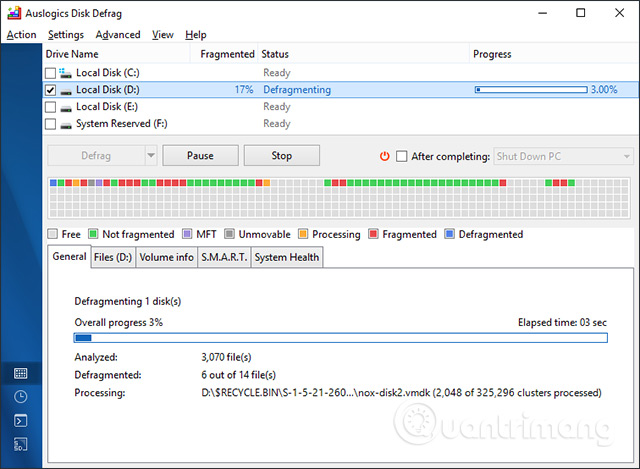Screen dimensions: 640x469
Task: Click the Overall progress bar
Action: (x=340, y=338)
